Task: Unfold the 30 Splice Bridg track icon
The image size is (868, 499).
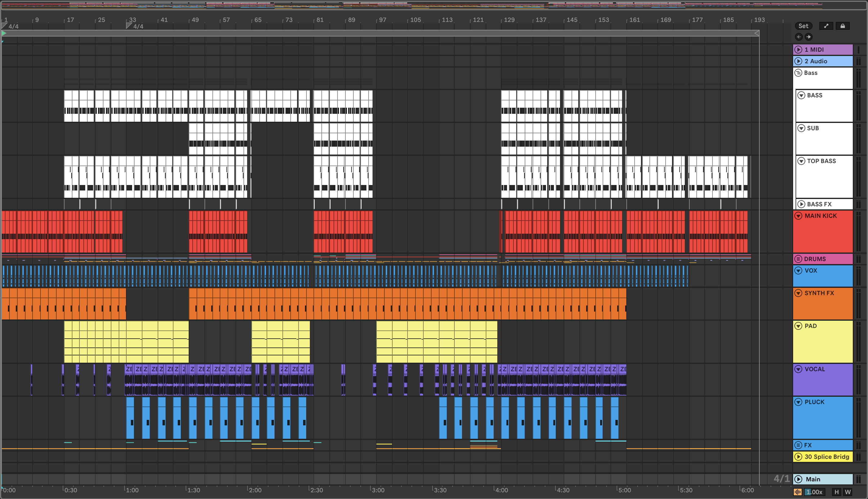Action: pyautogui.click(x=798, y=457)
